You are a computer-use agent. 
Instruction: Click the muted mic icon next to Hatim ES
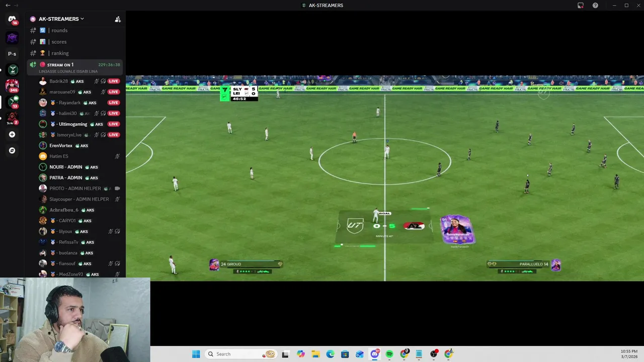(x=117, y=156)
